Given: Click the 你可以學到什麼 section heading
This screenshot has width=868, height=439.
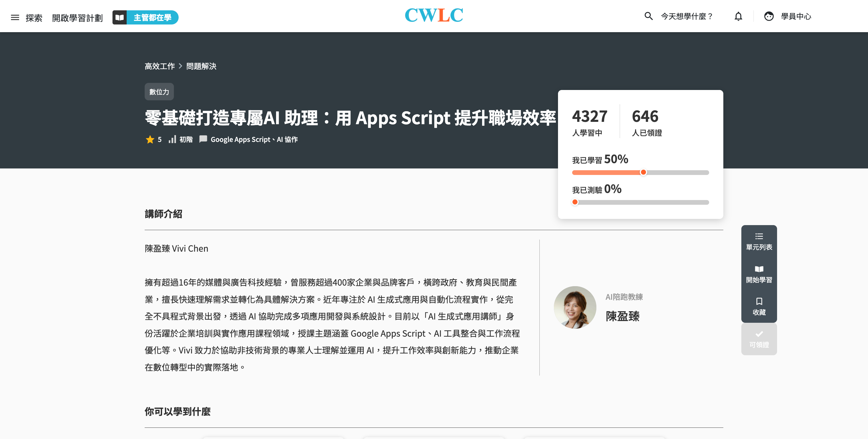Looking at the screenshot, I should tap(177, 411).
